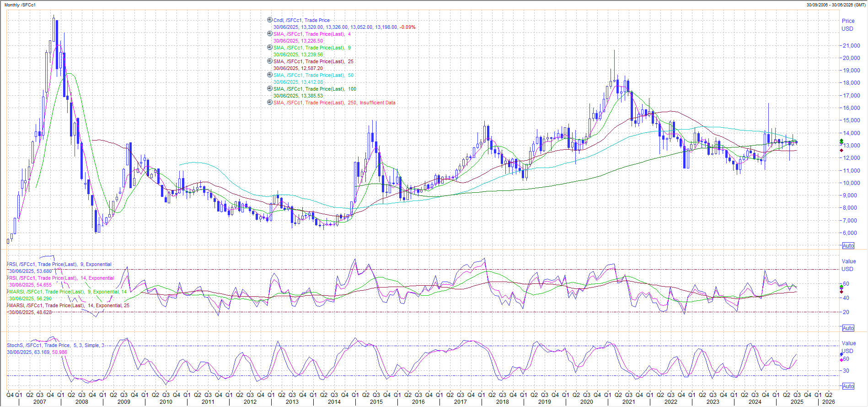Click the date range 30/09/2006 - 30/06/2026 (GMT)
Image resolution: width=868 pixels, height=407 pixels.
pos(836,5)
